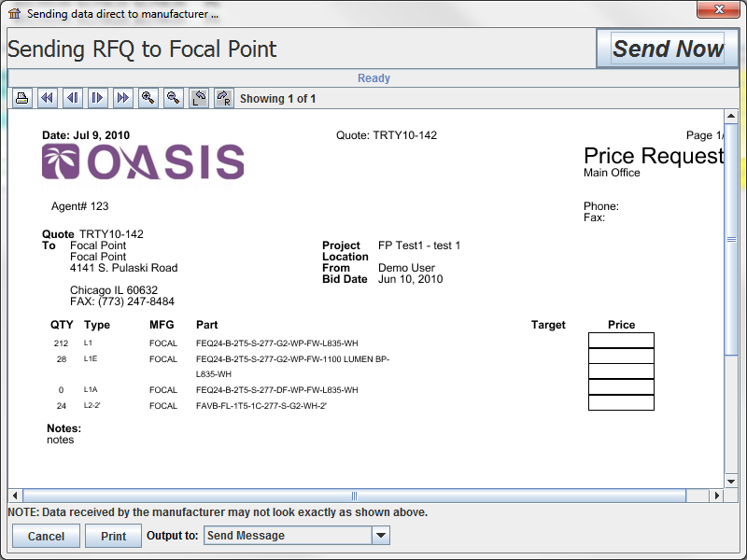
Task: Click 'Chicago IL 60632'
Action: (x=114, y=290)
